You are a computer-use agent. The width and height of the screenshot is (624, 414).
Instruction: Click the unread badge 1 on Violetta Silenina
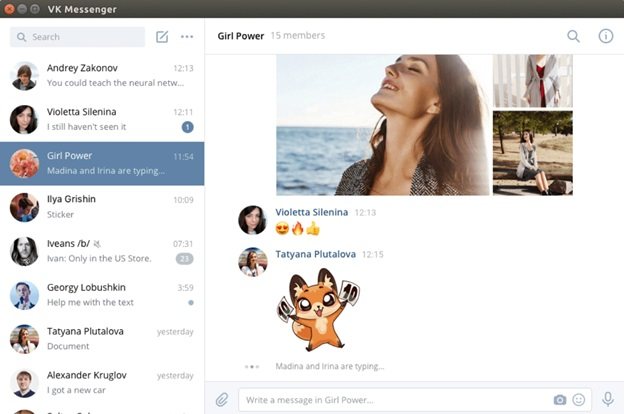pos(187,127)
